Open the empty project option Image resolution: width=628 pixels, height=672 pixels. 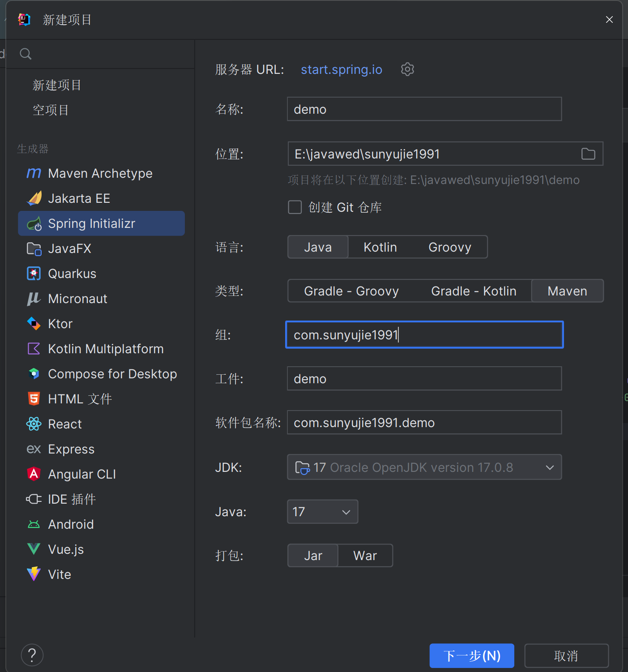click(51, 110)
